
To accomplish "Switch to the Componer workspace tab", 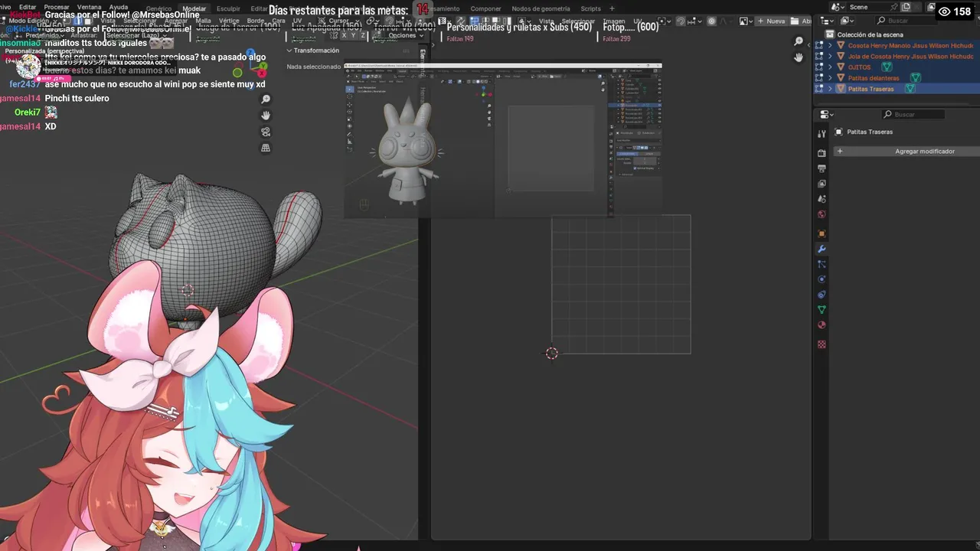I will [485, 8].
